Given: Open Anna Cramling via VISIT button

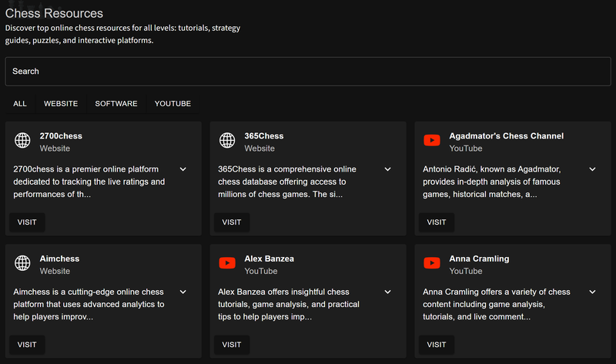Looking at the screenshot, I should point(437,345).
